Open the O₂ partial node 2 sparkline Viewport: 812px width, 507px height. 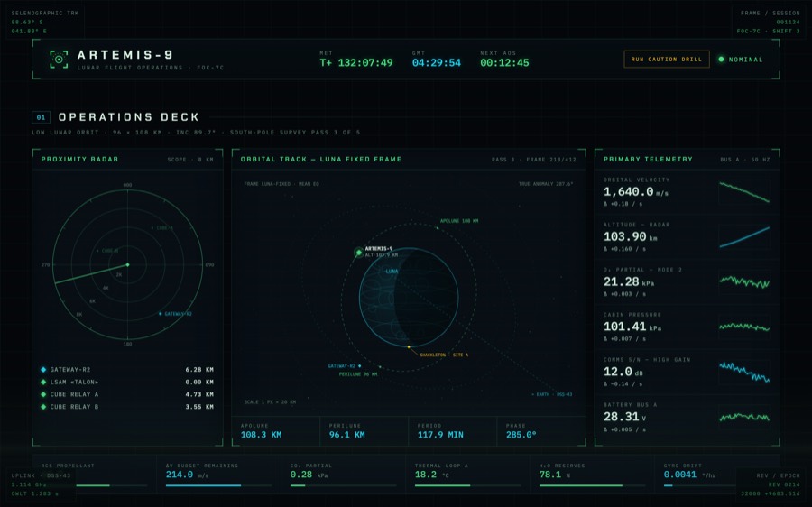(x=744, y=281)
